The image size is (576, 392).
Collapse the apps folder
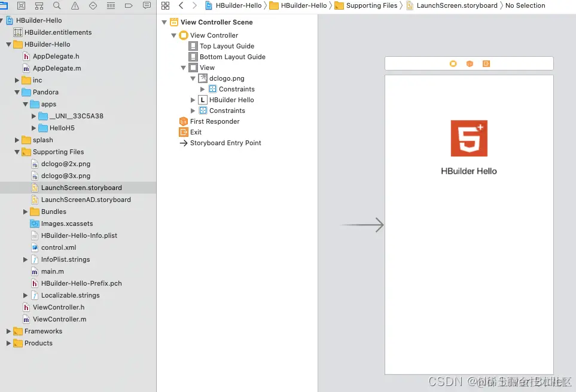tap(25, 104)
